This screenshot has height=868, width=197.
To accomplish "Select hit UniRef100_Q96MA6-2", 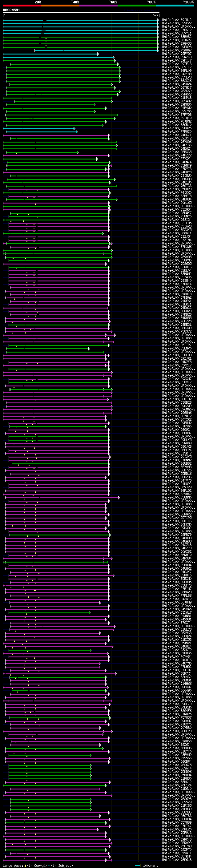I will coord(179,410).
